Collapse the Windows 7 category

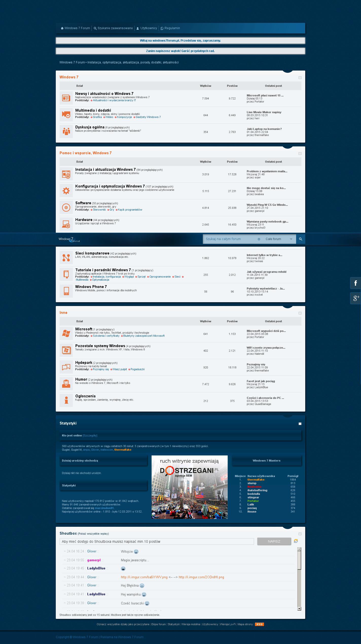(x=300, y=78)
